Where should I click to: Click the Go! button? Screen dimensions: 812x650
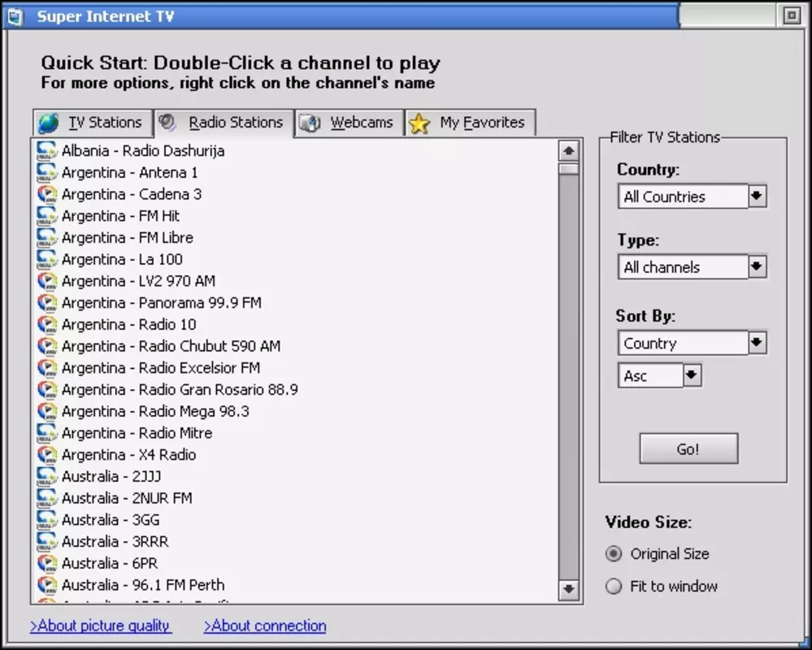[x=688, y=448]
